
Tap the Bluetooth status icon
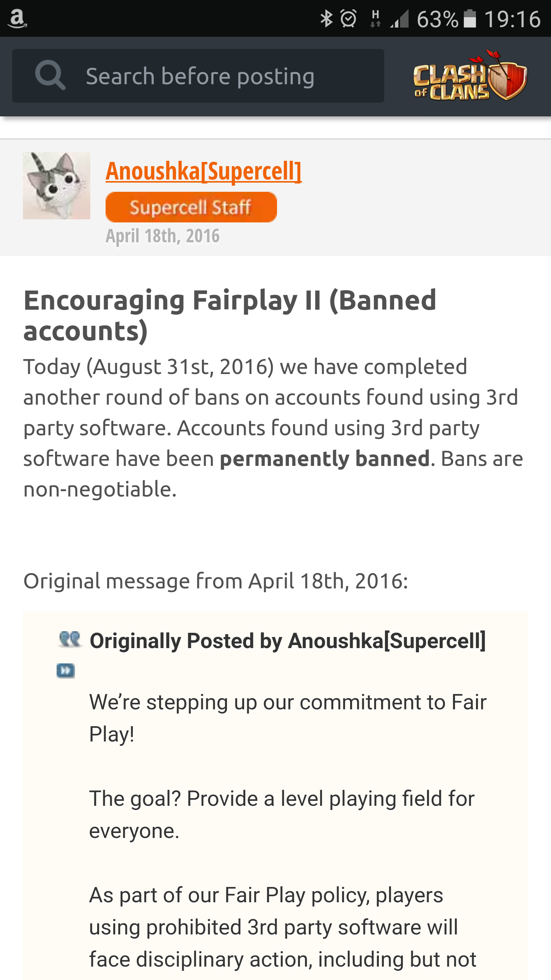click(326, 19)
